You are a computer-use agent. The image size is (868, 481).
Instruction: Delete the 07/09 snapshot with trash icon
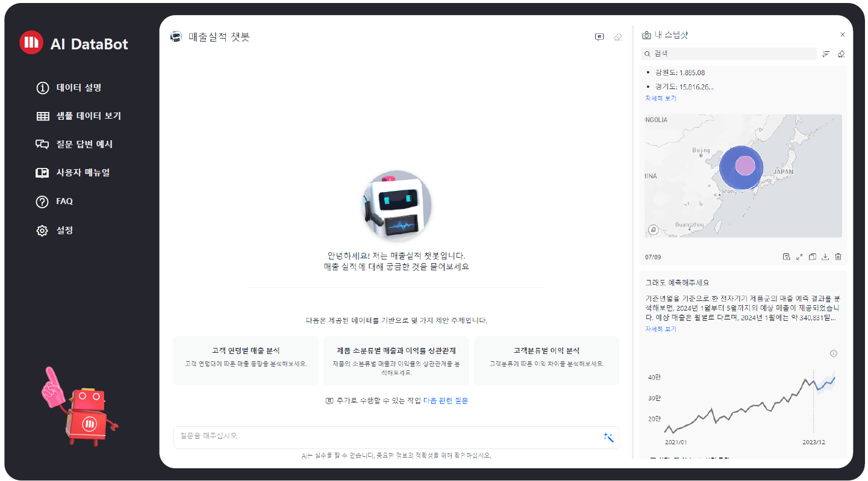[838, 257]
